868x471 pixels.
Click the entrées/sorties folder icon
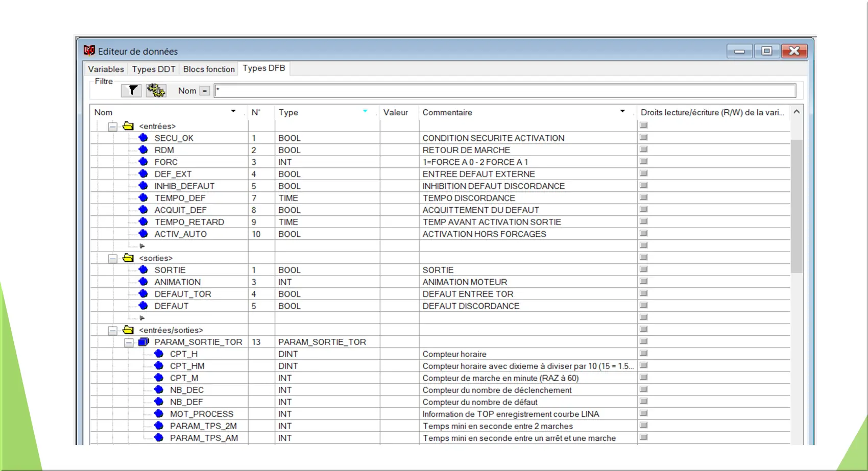[128, 330]
